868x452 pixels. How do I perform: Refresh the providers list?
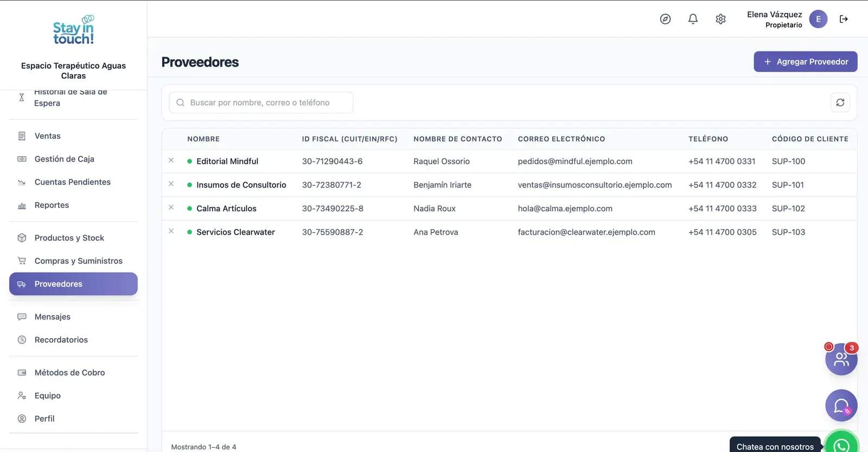click(840, 102)
